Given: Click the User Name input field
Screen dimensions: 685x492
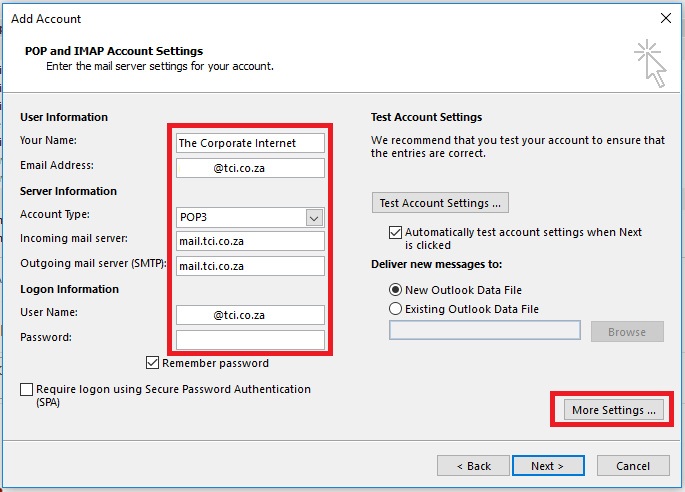Looking at the screenshot, I should 250,315.
